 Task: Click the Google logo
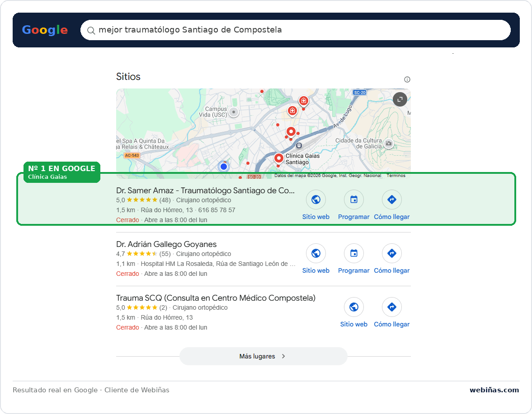[45, 30]
